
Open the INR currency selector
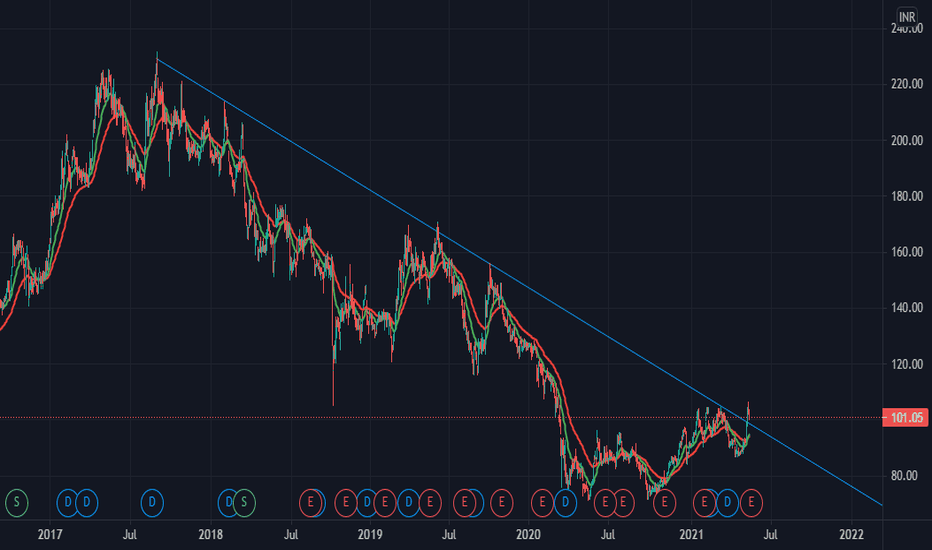pos(907,17)
